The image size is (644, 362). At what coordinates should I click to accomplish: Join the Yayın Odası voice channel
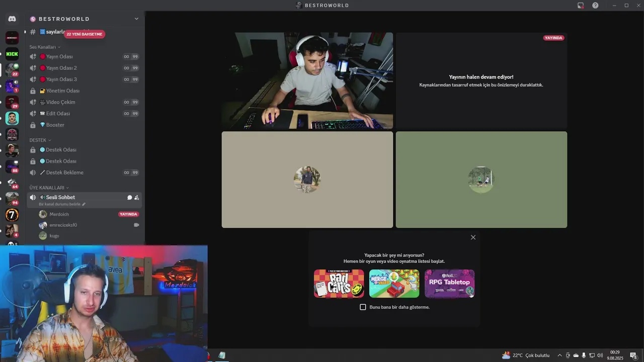(84, 56)
